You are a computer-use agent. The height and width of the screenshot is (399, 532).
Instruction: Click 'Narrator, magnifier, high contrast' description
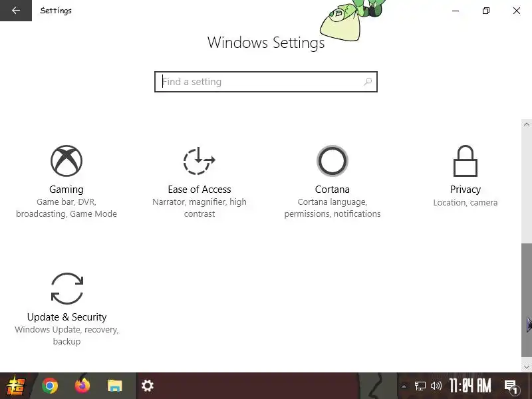(x=199, y=208)
